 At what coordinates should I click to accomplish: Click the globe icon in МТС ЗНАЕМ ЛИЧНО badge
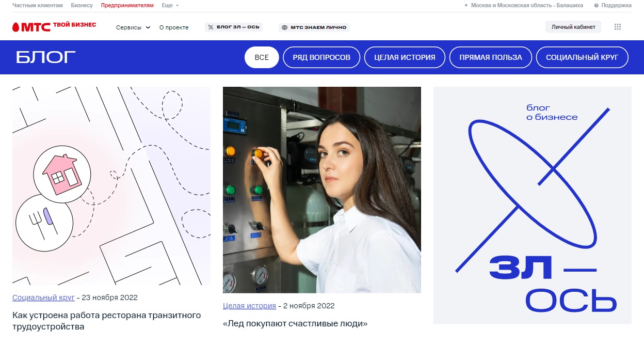click(284, 27)
